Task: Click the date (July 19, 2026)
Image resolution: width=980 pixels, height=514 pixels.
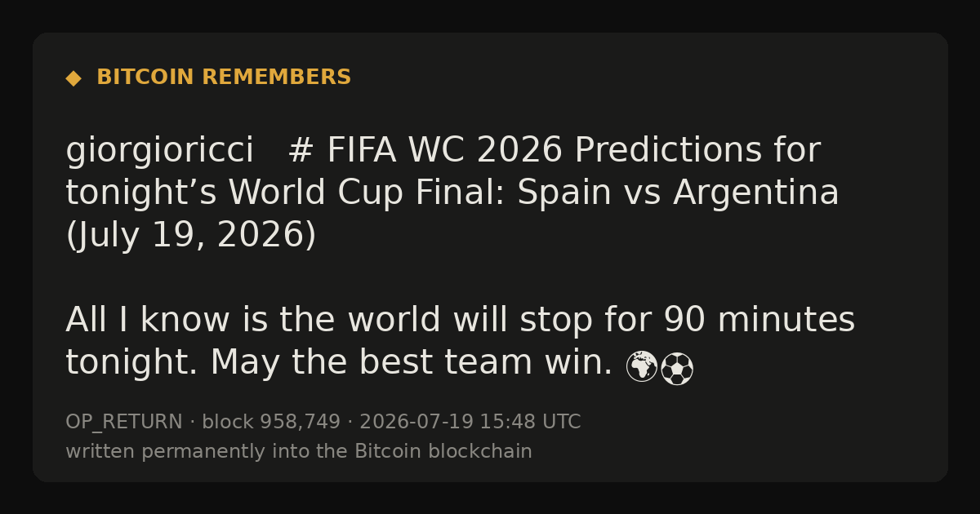Action: [x=191, y=236]
